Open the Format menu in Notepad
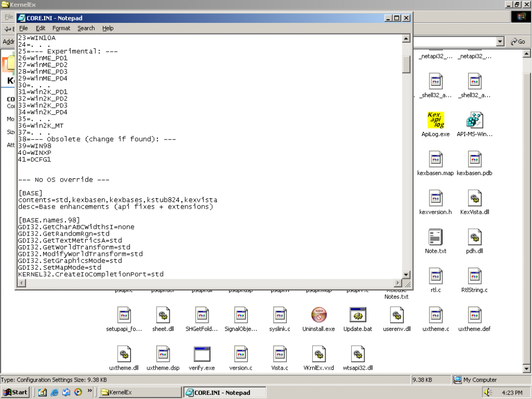Viewport: 532px width, 399px height. point(61,28)
